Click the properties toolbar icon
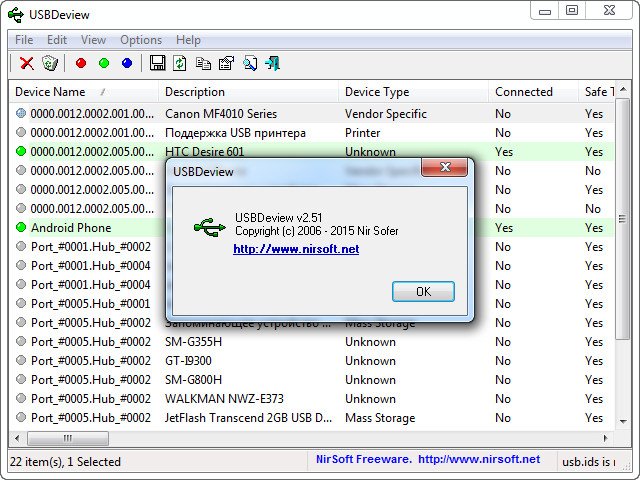The width and height of the screenshot is (640, 480). click(227, 63)
